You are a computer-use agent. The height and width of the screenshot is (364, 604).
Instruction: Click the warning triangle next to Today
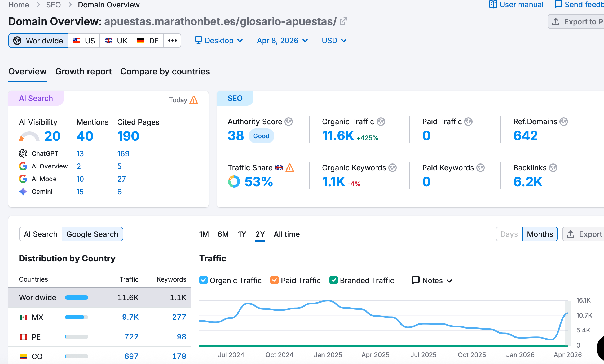click(194, 100)
